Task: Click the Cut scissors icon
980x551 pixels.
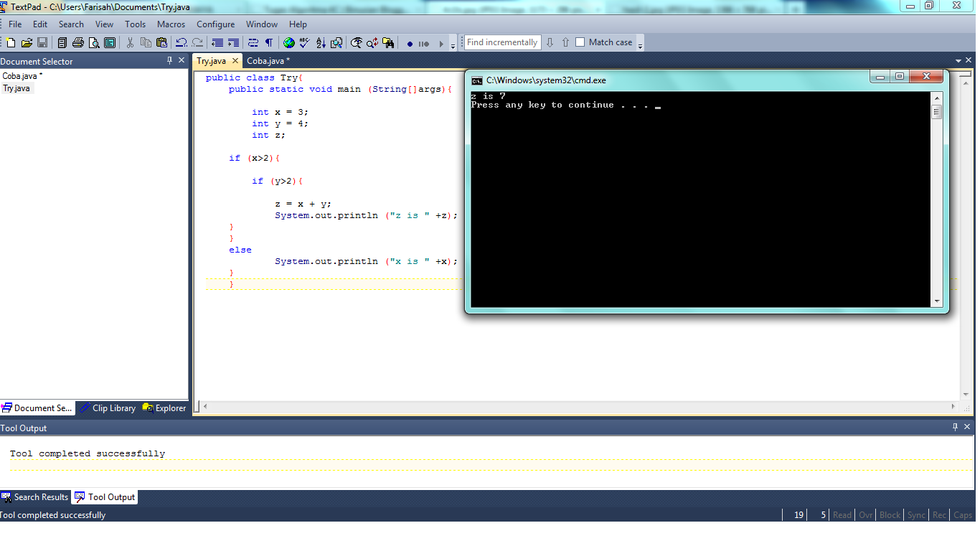Action: pyautogui.click(x=130, y=42)
